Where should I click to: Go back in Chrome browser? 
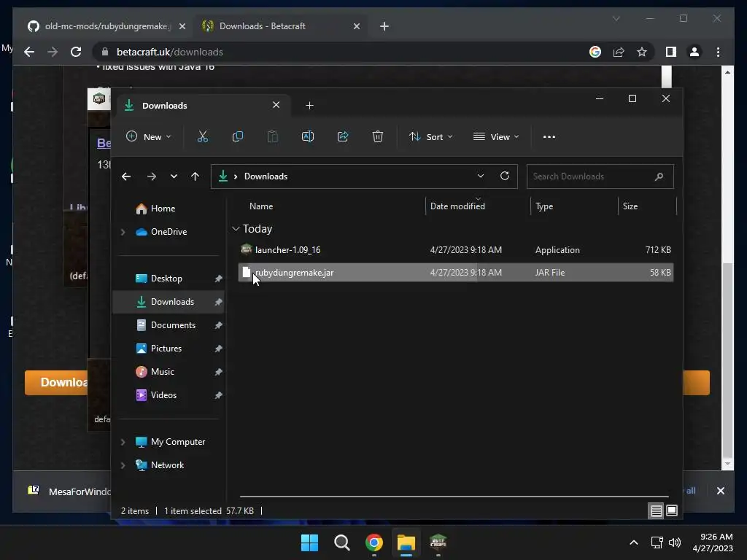tap(29, 52)
